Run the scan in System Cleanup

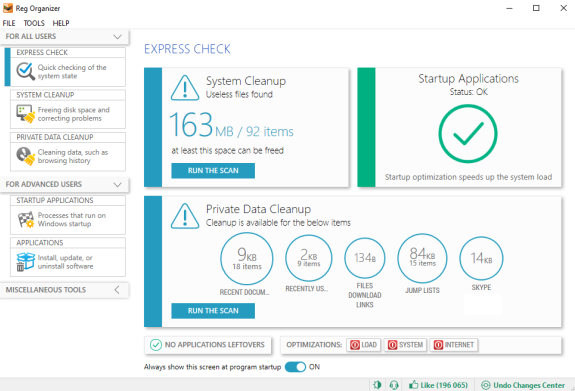point(213,171)
